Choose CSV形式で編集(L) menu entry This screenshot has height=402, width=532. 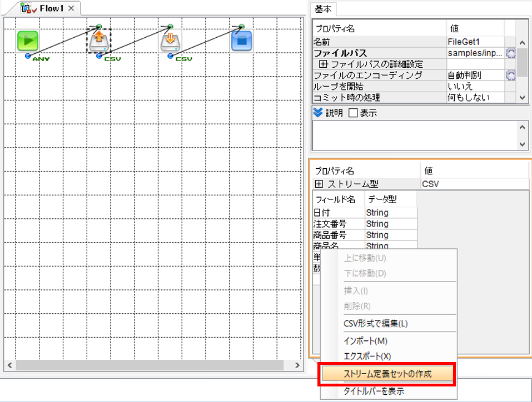(376, 324)
